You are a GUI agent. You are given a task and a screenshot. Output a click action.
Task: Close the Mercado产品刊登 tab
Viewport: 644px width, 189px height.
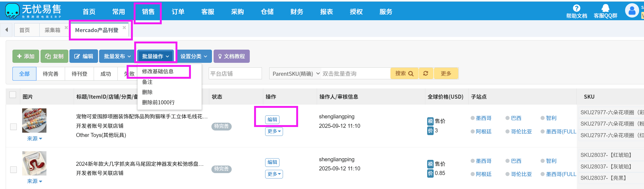tap(124, 28)
